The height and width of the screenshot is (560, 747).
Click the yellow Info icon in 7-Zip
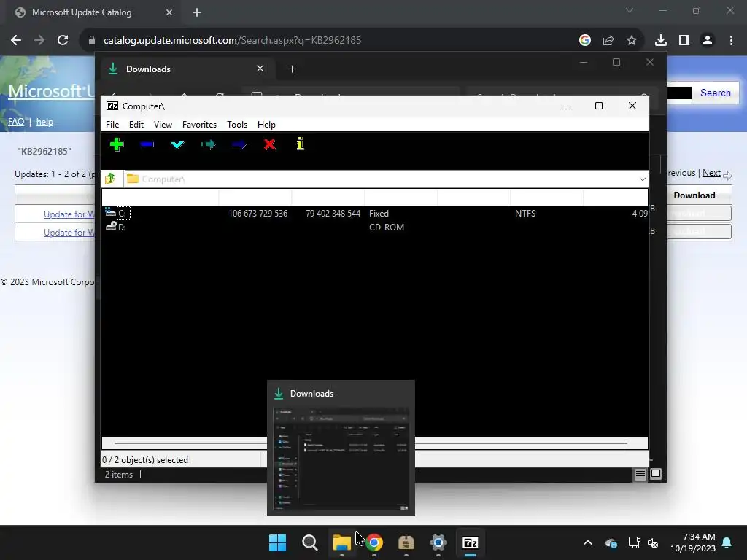[300, 144]
